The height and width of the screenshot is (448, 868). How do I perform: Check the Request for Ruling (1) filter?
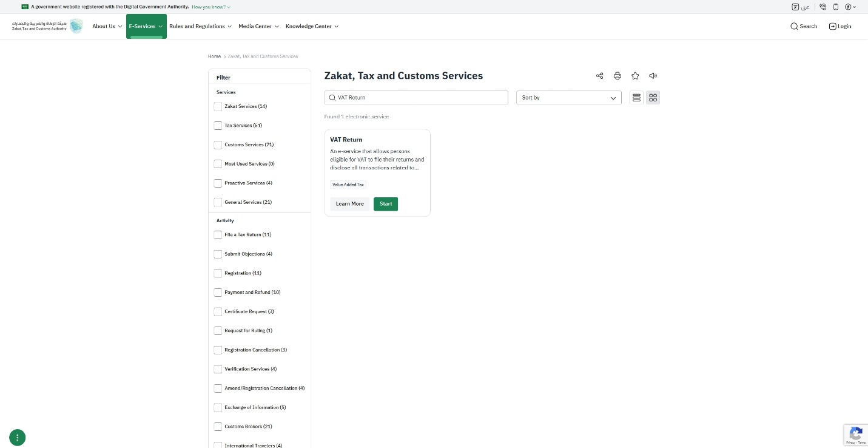(x=218, y=331)
